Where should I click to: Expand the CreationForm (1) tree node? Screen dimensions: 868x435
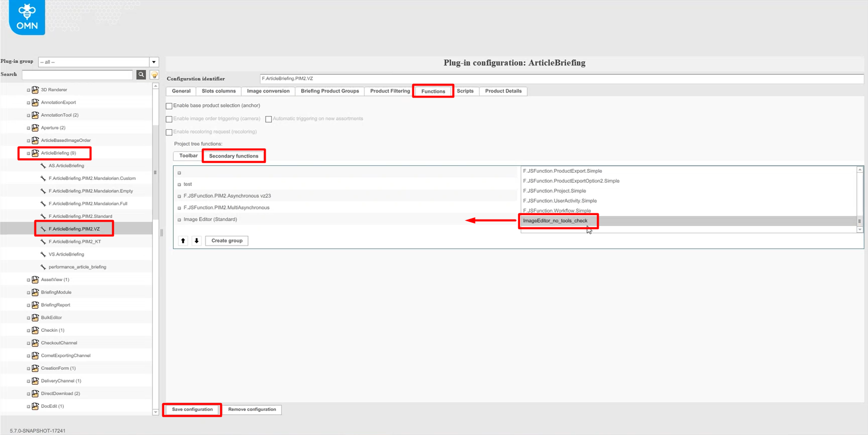pos(28,369)
